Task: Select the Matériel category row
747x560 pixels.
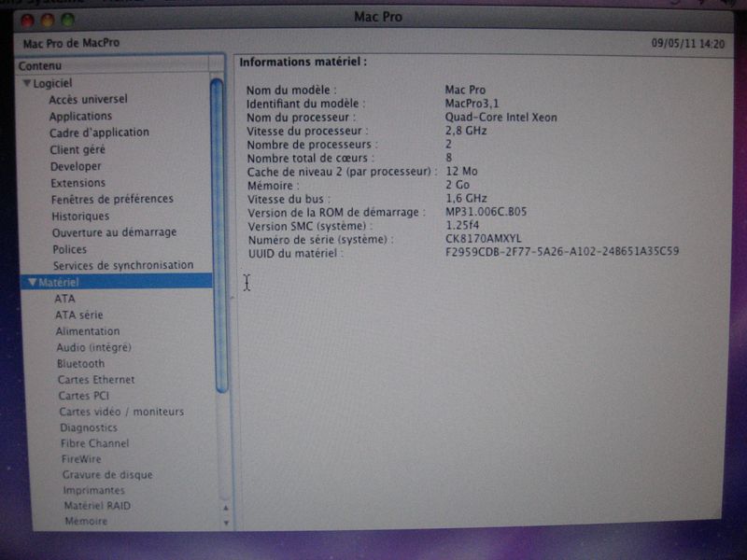Action: point(116,282)
